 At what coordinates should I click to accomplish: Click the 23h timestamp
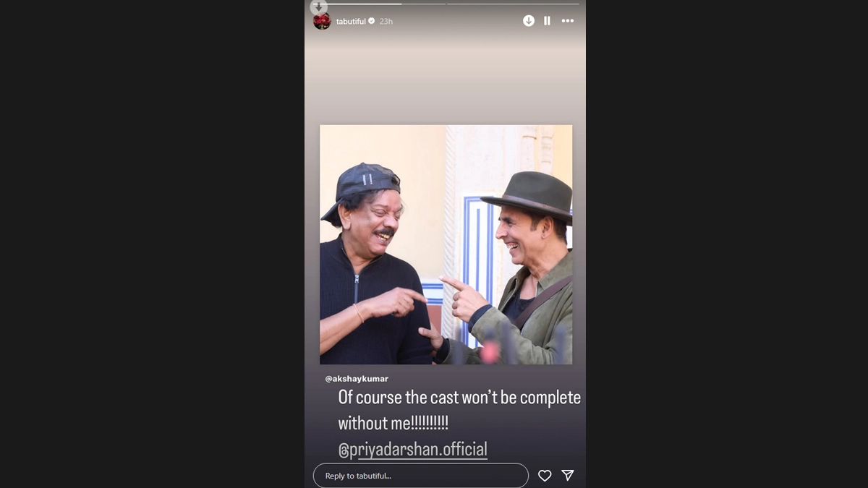click(x=386, y=22)
